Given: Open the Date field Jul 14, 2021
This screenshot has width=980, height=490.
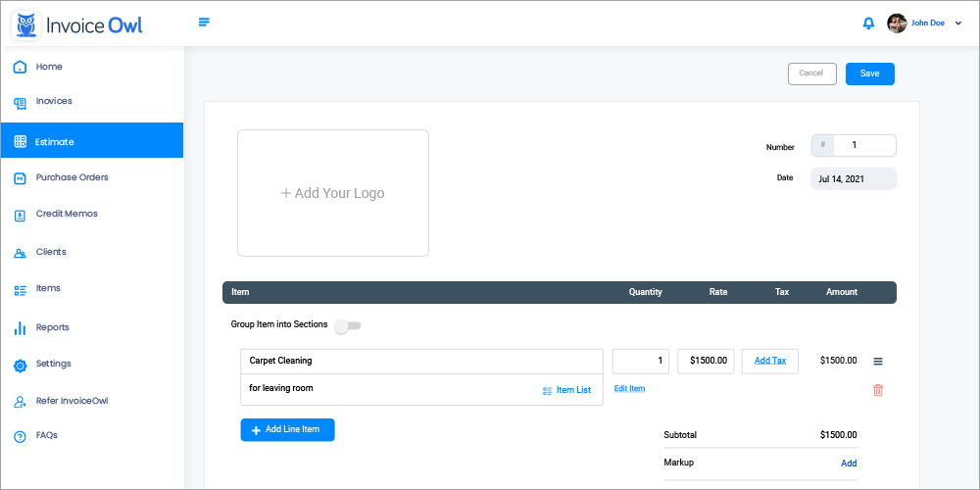Looking at the screenshot, I should [854, 178].
